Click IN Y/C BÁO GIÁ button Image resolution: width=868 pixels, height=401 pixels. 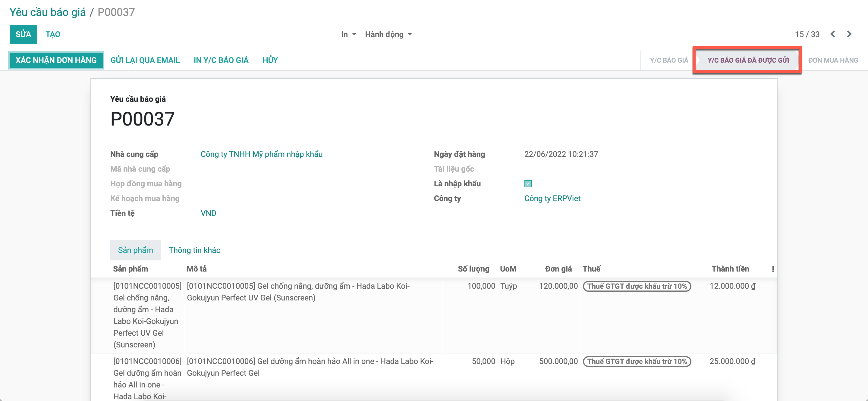221,60
